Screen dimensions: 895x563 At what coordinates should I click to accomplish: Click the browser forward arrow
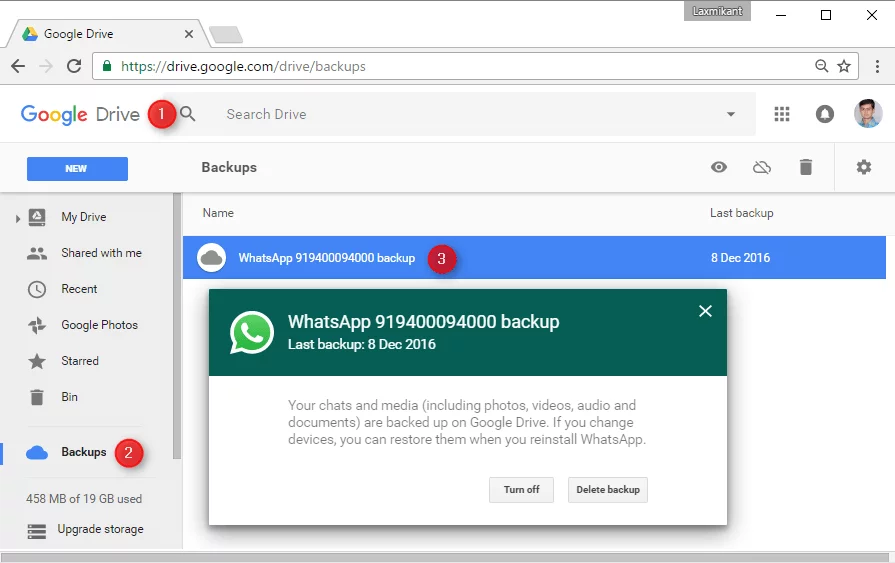point(46,66)
